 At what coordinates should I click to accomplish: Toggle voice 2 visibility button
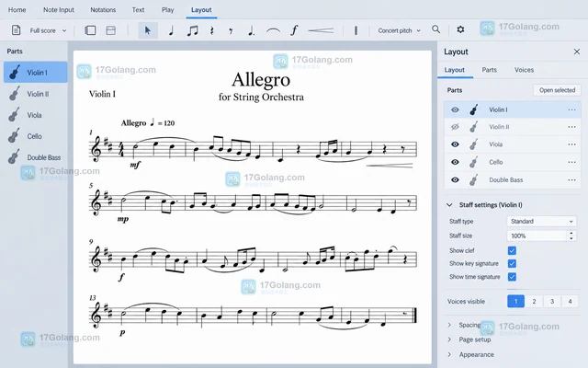pyautogui.click(x=534, y=301)
